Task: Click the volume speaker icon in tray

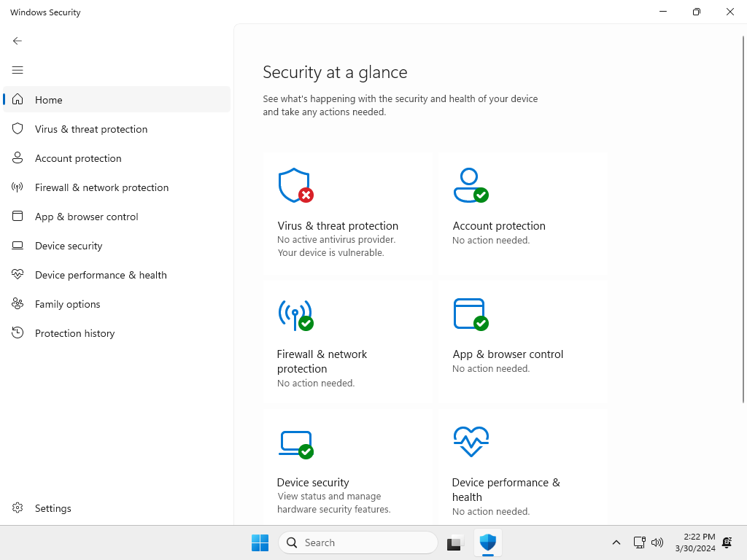Action: (657, 542)
